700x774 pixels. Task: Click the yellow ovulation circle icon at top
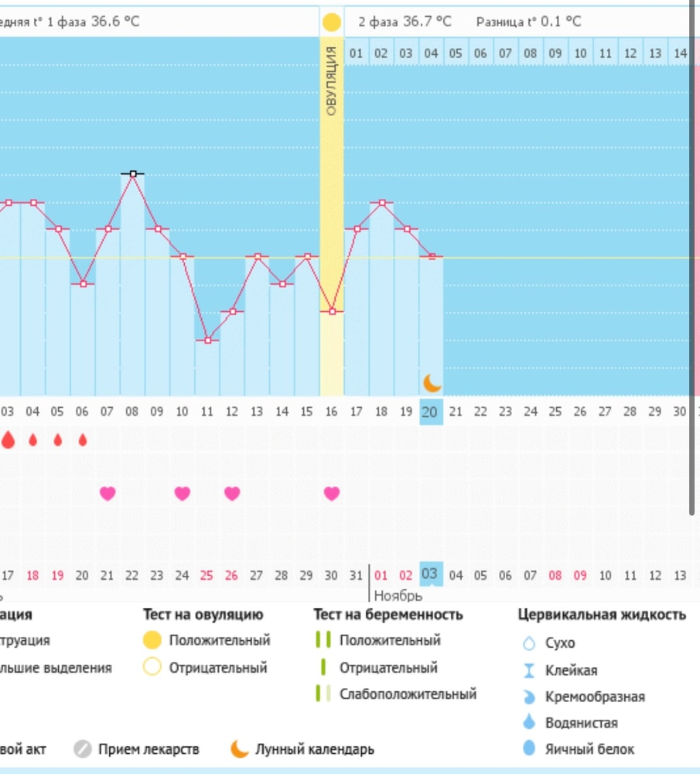[331, 22]
